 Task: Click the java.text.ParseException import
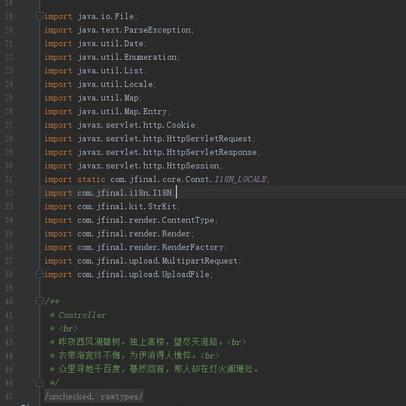(x=119, y=30)
